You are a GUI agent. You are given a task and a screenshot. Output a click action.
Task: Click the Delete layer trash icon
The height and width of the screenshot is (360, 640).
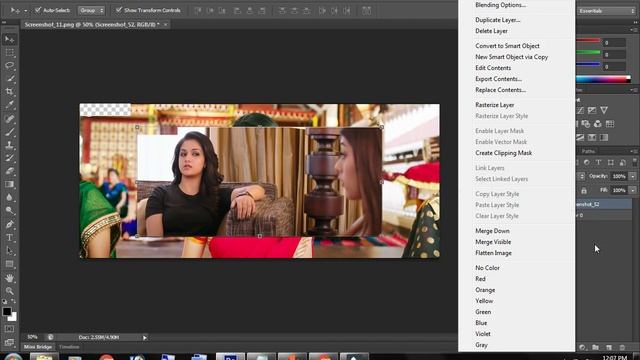pos(622,347)
